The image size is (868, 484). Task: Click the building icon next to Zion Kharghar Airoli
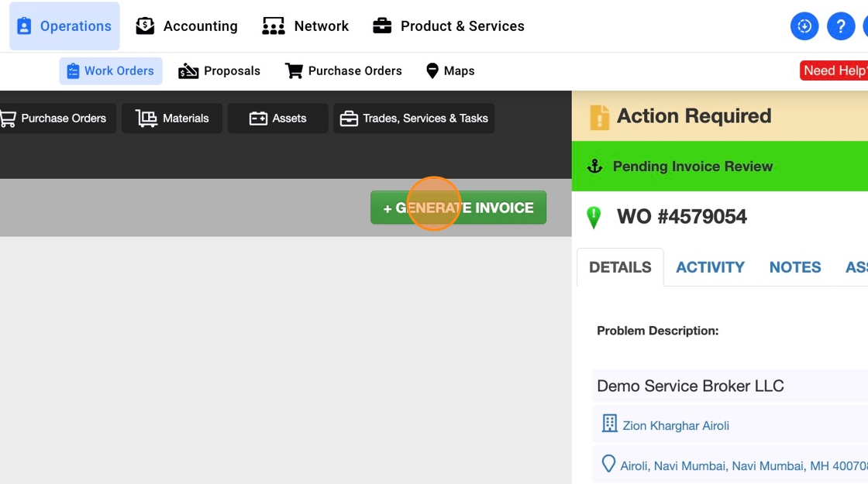tap(609, 424)
